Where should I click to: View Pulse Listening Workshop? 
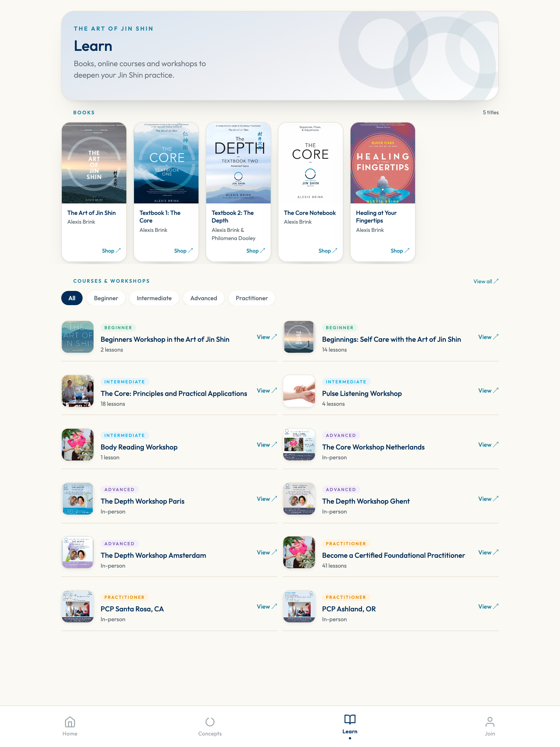pos(488,391)
